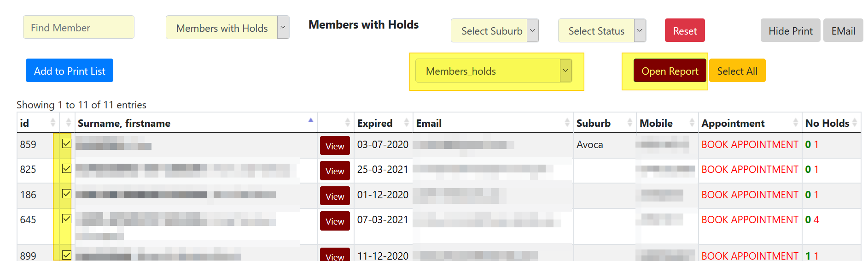
Task: Expand the Select Status dropdown
Action: point(602,31)
